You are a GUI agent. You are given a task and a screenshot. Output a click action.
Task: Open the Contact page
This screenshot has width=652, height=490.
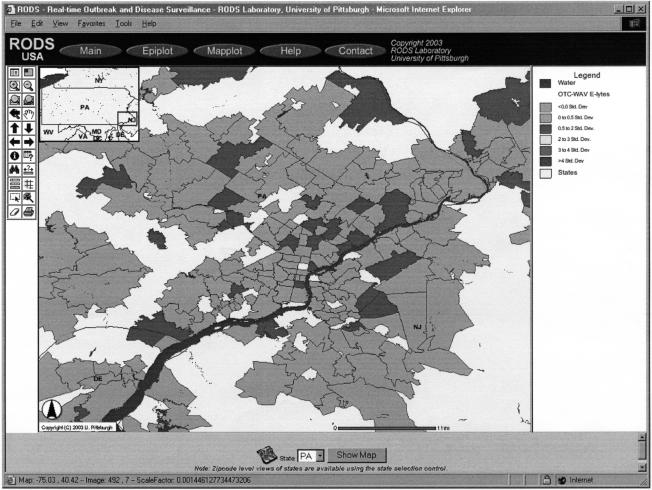pos(355,51)
